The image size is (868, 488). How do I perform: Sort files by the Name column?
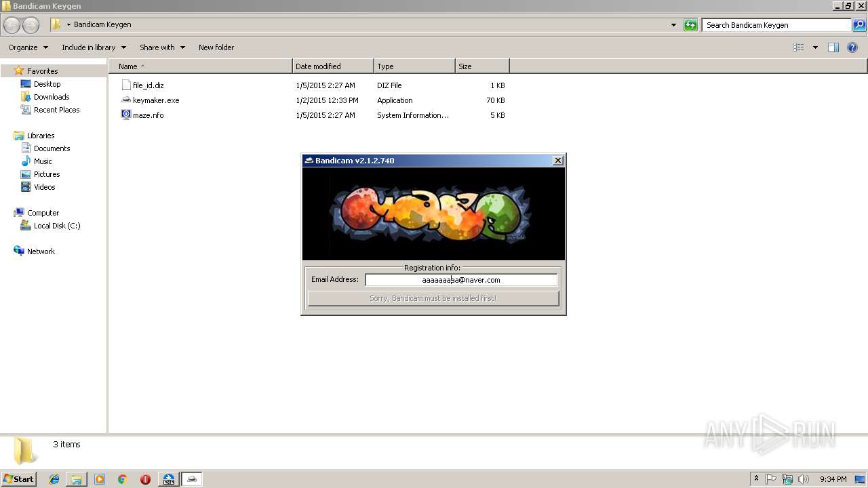tap(200, 66)
